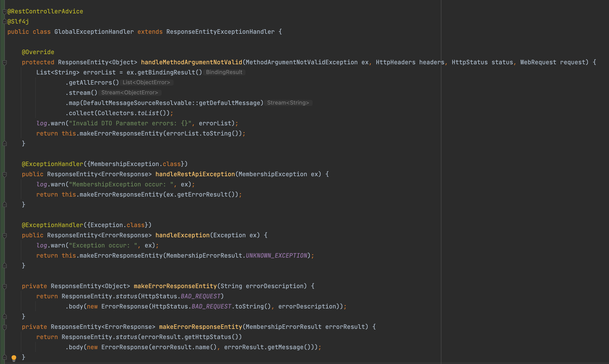Click the handleRestApiException method name
The image size is (609, 364).
click(195, 174)
